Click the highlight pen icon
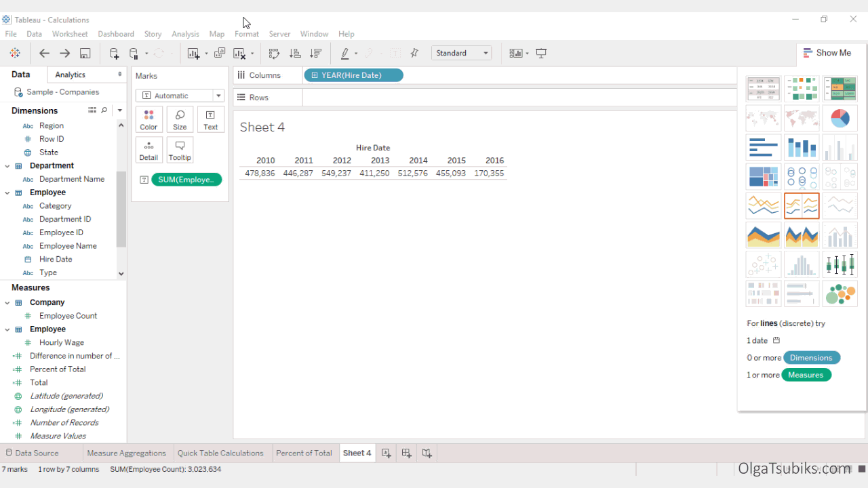The height and width of the screenshot is (488, 868). [x=345, y=53]
